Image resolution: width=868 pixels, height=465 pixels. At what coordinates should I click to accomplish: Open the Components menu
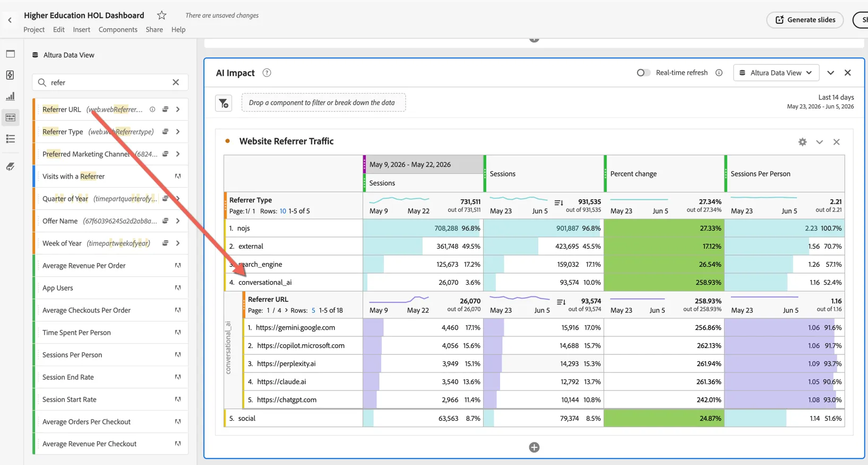pos(118,30)
